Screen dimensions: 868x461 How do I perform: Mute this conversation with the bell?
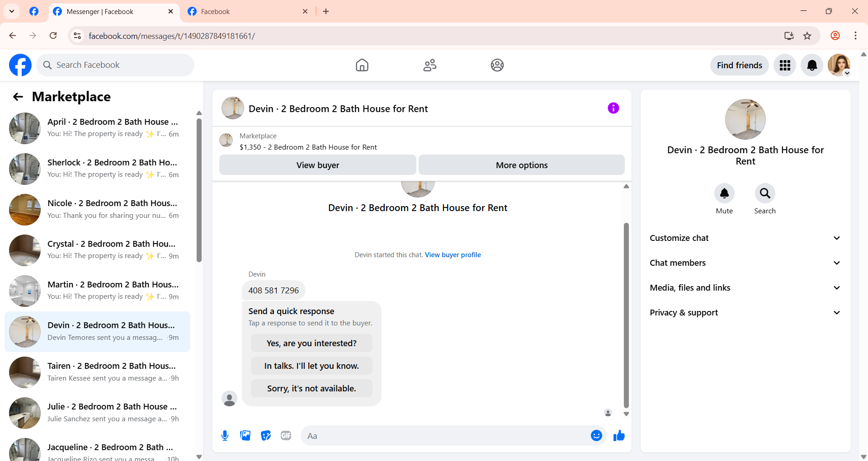(x=724, y=193)
